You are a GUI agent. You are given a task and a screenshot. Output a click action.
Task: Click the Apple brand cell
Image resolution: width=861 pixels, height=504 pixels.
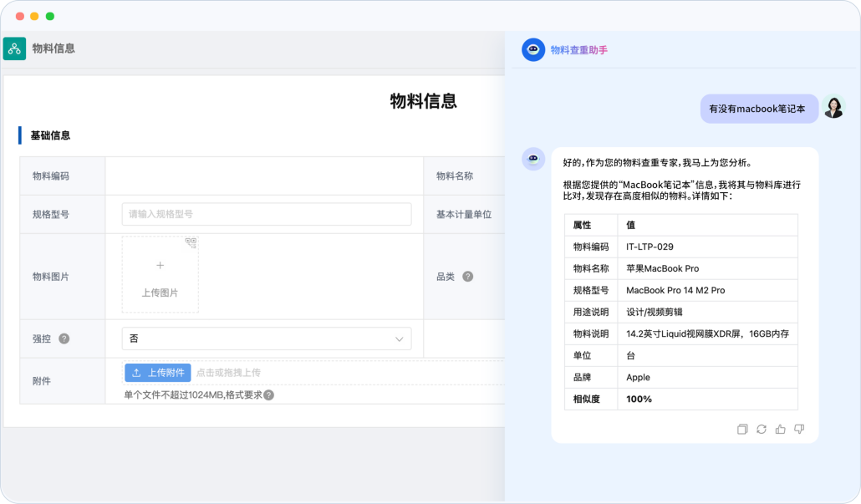[x=707, y=377]
